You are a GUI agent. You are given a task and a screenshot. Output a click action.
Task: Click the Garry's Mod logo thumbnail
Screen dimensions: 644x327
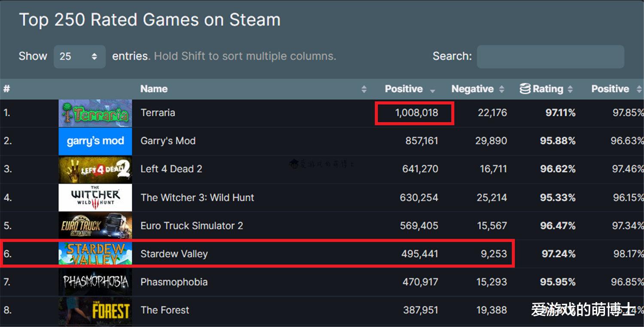pyautogui.click(x=95, y=141)
